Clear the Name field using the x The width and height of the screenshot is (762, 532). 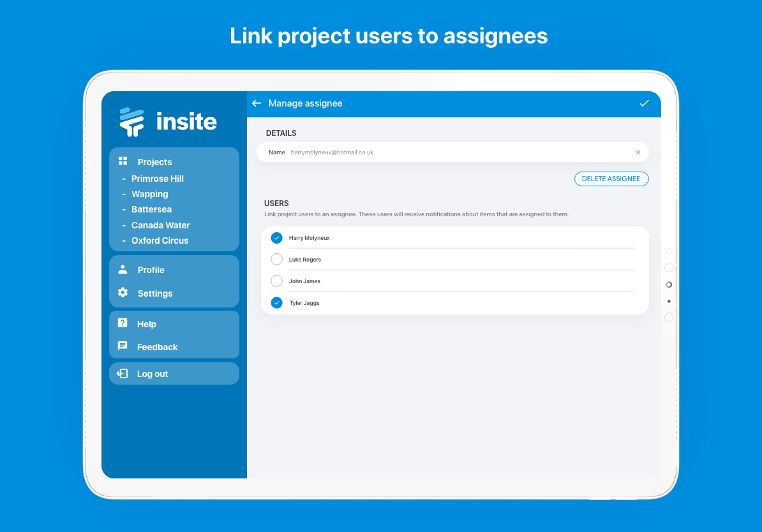click(x=638, y=152)
